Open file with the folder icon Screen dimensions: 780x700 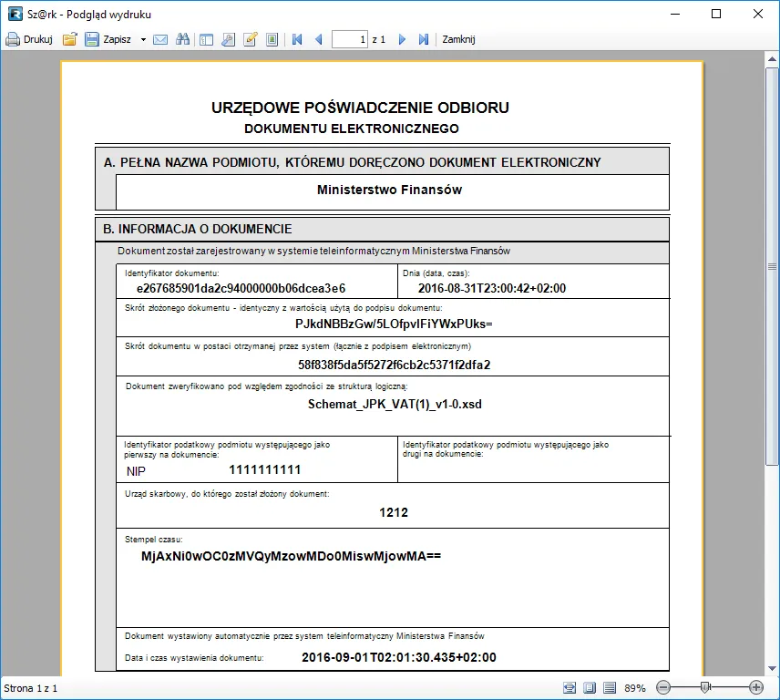point(69,39)
